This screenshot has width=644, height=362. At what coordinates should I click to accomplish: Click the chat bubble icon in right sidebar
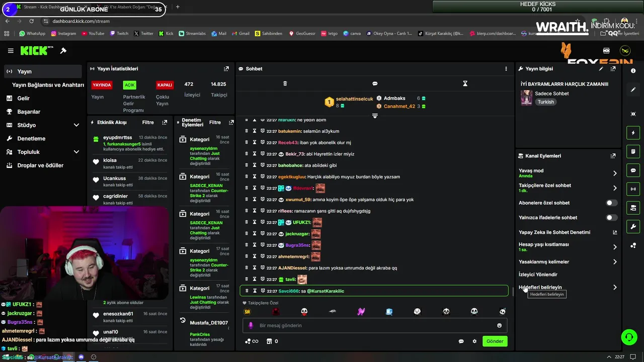[633, 170]
